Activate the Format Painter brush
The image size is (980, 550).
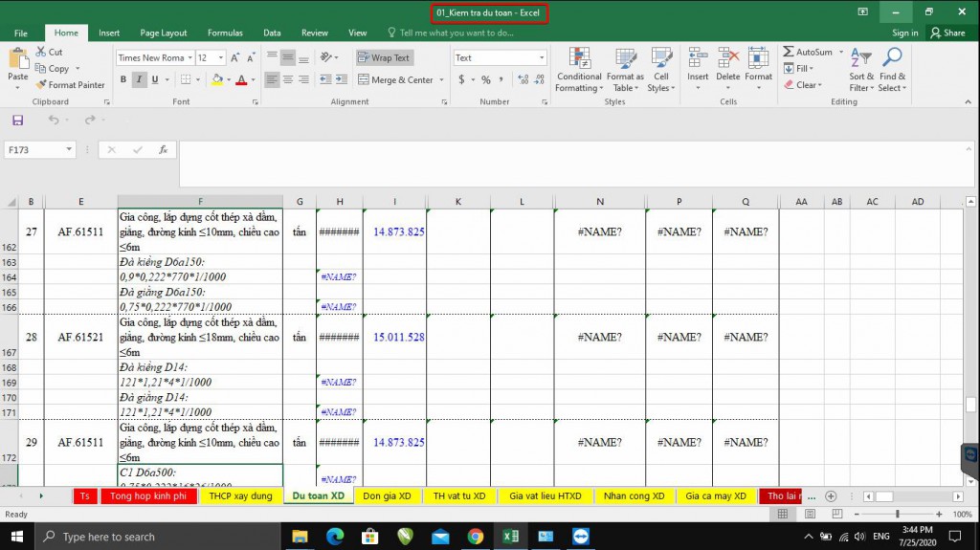(41, 84)
